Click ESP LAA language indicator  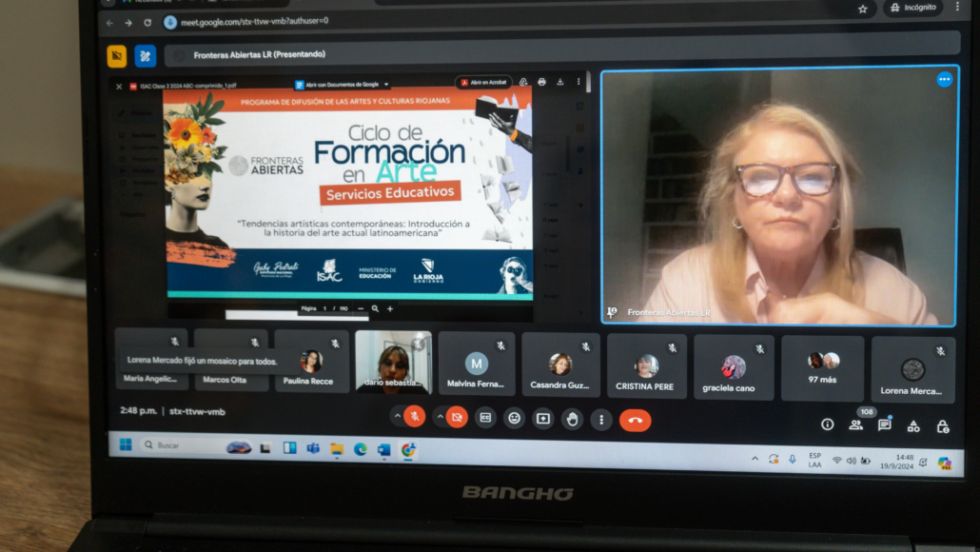(815, 460)
